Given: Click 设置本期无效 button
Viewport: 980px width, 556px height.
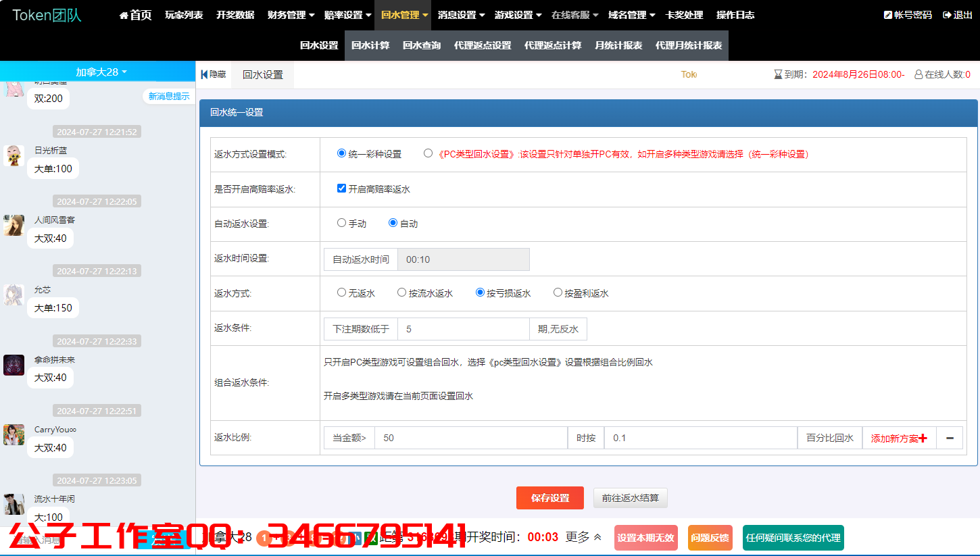Looking at the screenshot, I should [x=646, y=538].
